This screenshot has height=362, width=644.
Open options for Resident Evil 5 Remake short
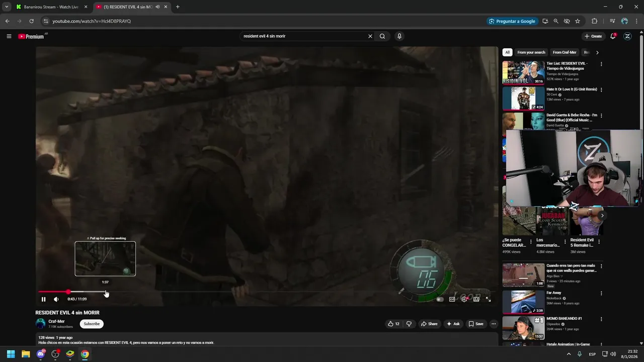pos(599,242)
